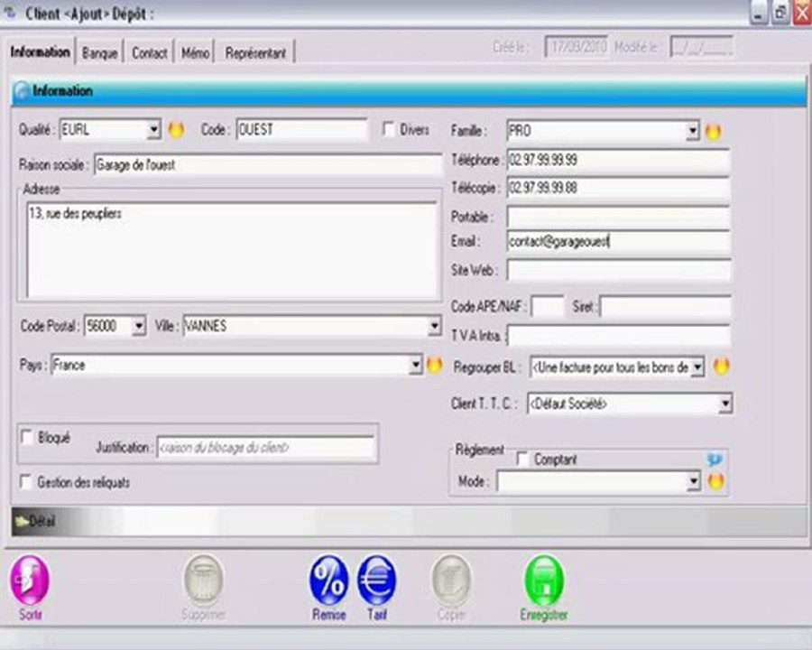This screenshot has width=812, height=650.
Task: Save with the green Enregistrer icon
Action: 544,580
